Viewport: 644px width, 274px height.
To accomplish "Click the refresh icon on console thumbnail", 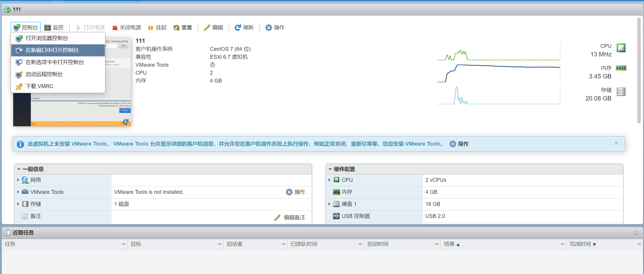I will (x=126, y=122).
